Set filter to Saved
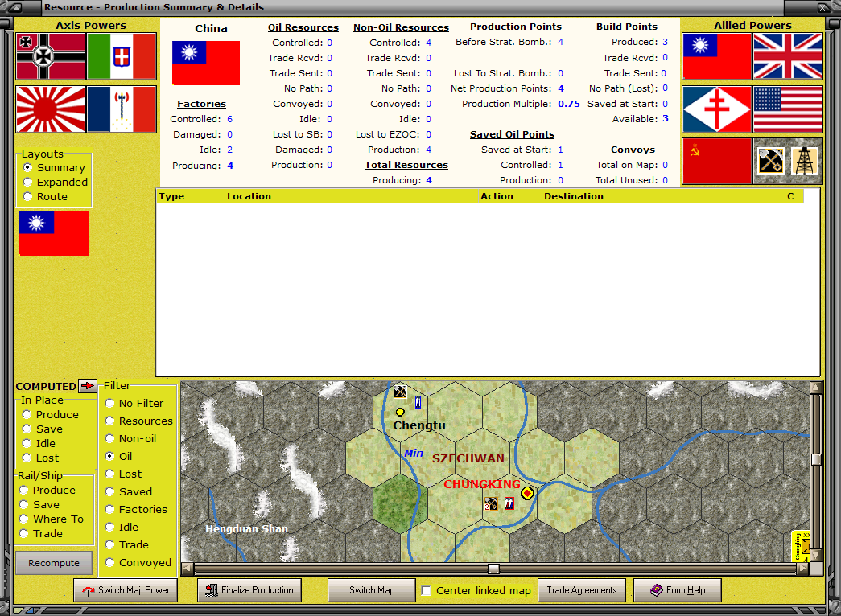 coord(130,491)
